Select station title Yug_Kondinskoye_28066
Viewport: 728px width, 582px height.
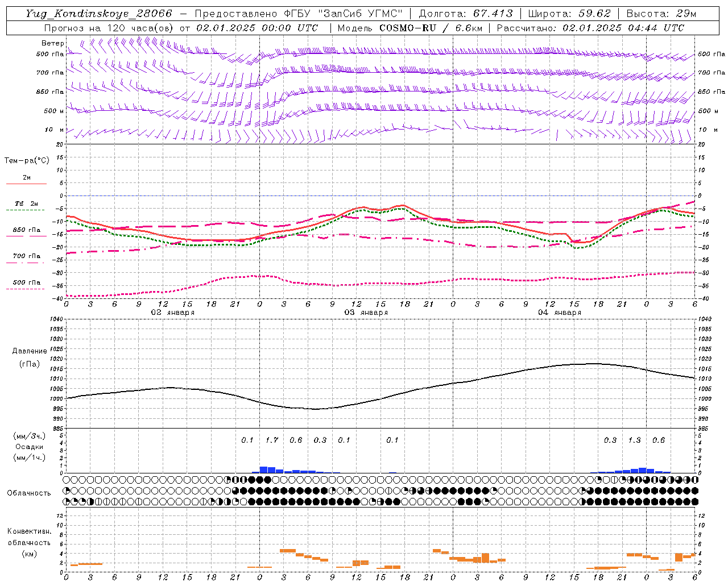pyautogui.click(x=99, y=14)
